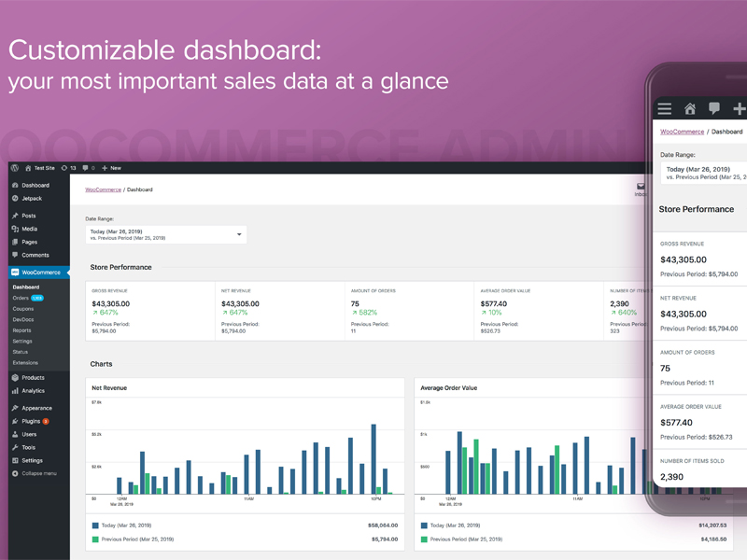
Task: Open Extensions submenu item
Action: [25, 363]
